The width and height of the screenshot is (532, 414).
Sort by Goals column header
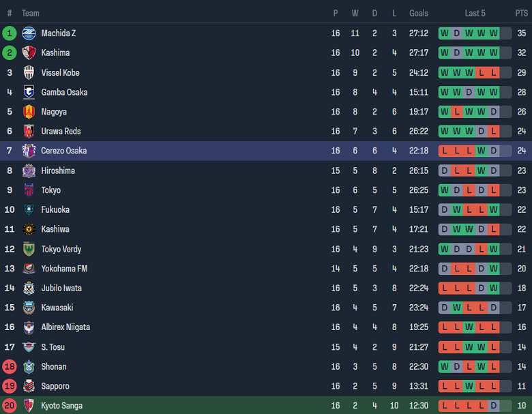419,13
